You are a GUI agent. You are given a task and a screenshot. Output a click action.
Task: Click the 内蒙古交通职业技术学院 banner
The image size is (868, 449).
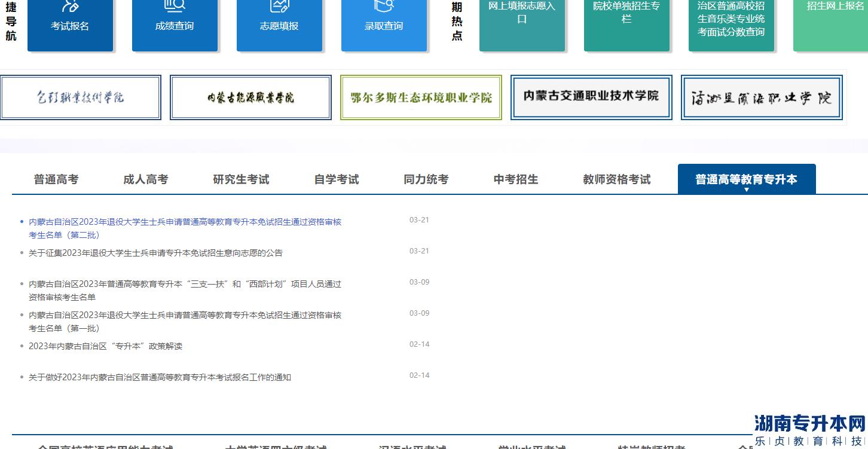(591, 97)
